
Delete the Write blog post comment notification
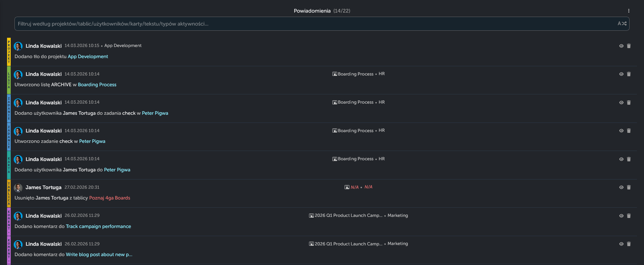(x=628, y=244)
